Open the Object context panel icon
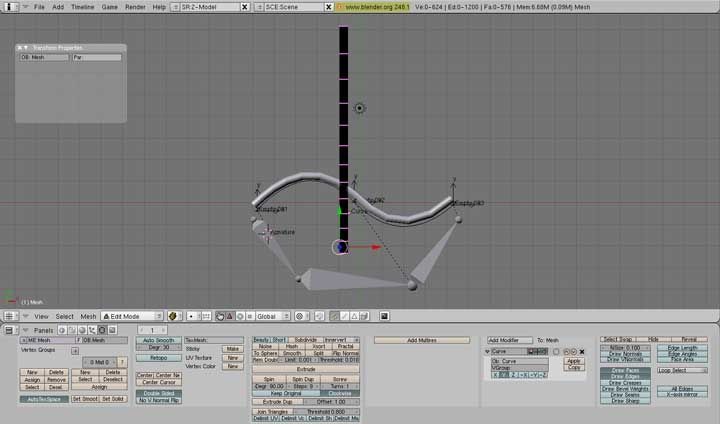 tap(92, 330)
